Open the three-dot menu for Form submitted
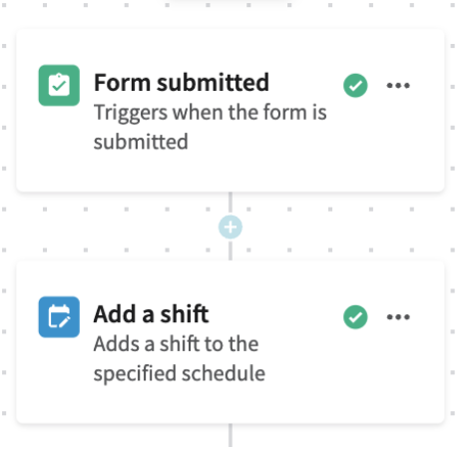This screenshot has height=453, width=476. click(x=398, y=86)
